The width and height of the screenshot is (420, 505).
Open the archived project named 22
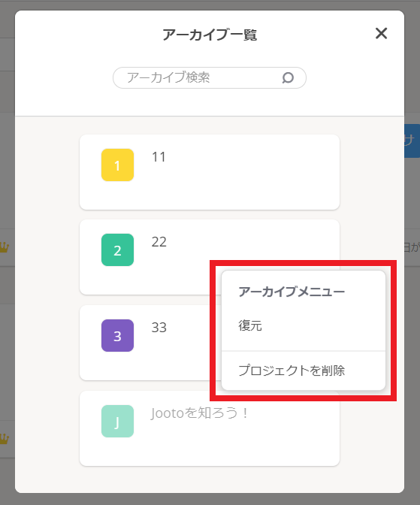coord(159,242)
